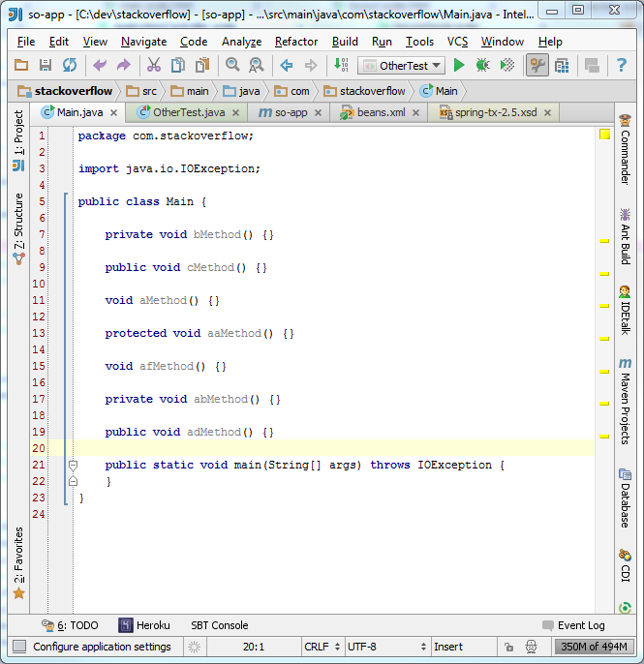Click the grayed-out monitor toolbar icon
Screen dimensions: 644x664
[x=592, y=65]
